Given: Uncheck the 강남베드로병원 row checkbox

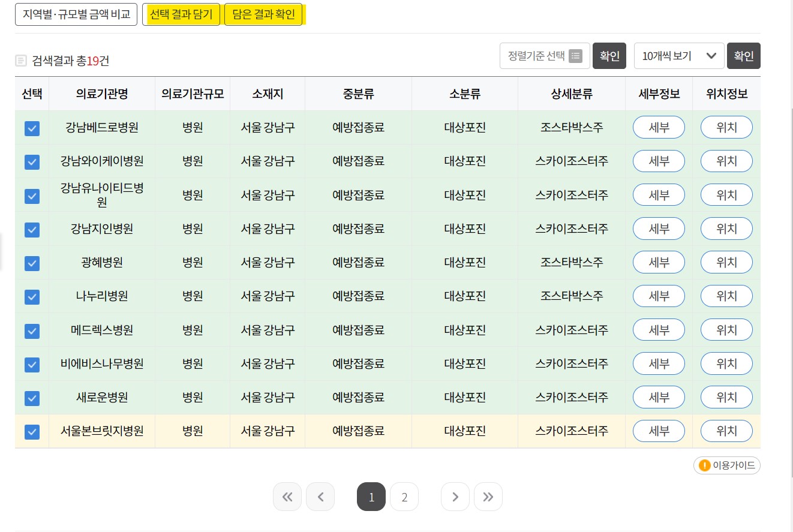Looking at the screenshot, I should coord(32,128).
